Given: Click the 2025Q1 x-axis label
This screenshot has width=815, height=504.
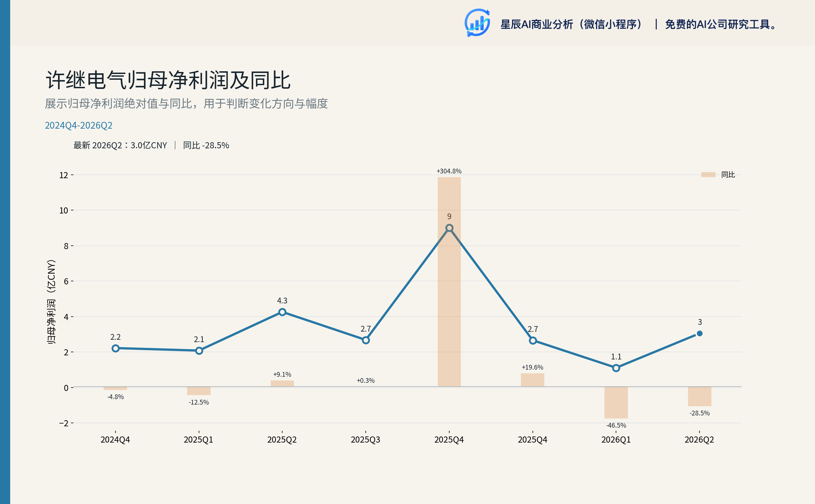Looking at the screenshot, I should 199,440.
